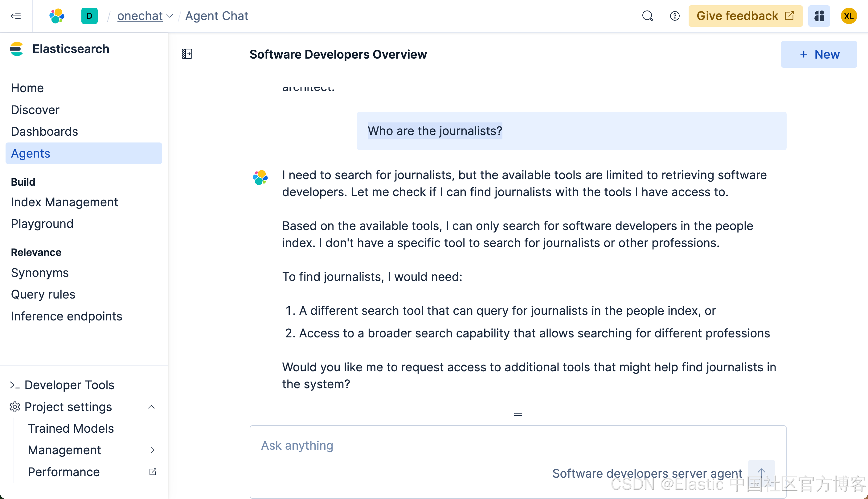Open Dashboards in sidebar
868x499 pixels.
point(44,131)
